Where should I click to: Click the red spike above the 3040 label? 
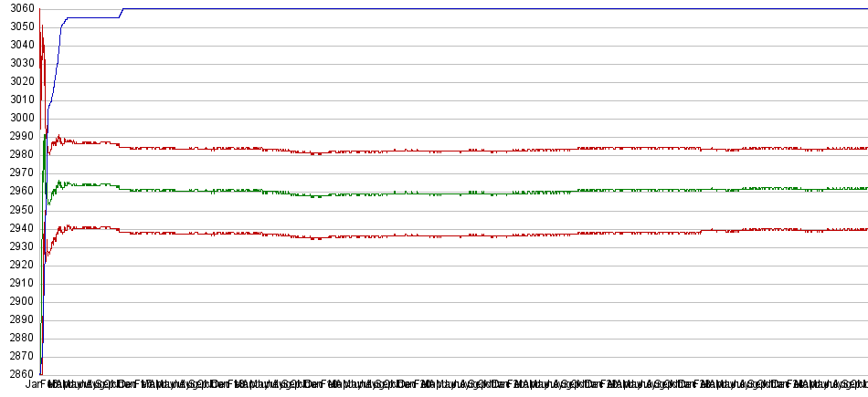coord(41,37)
